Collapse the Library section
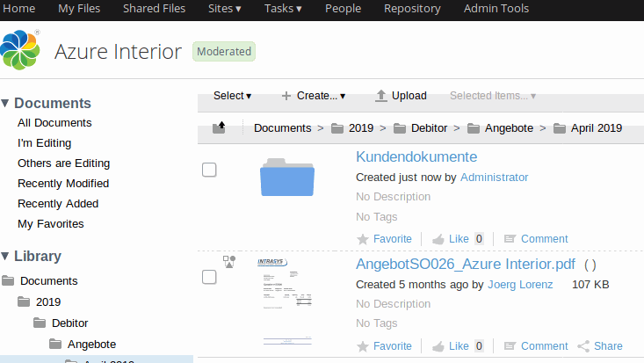Image resolution: width=644 pixels, height=363 pixels. 5,256
